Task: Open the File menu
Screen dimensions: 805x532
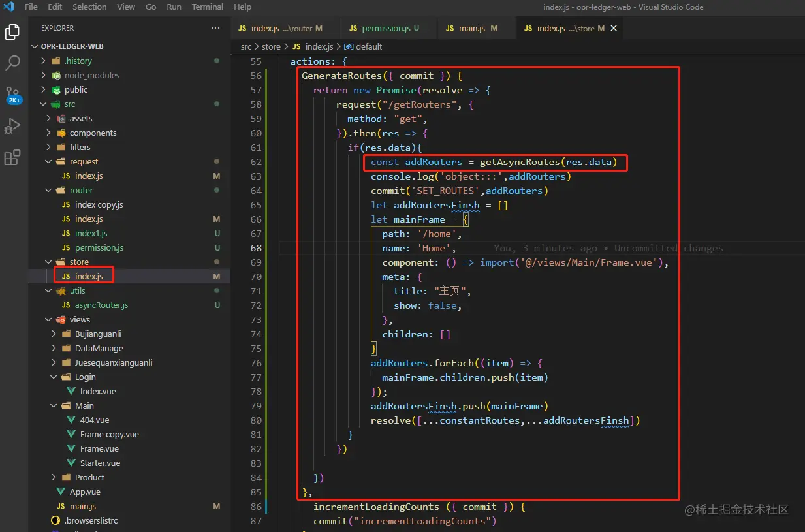Action: [31, 7]
